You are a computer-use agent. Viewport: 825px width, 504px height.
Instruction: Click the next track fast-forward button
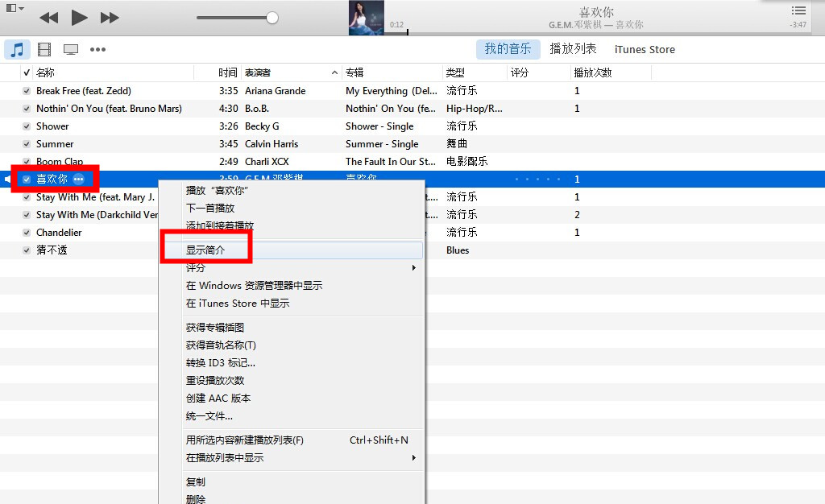(x=110, y=18)
